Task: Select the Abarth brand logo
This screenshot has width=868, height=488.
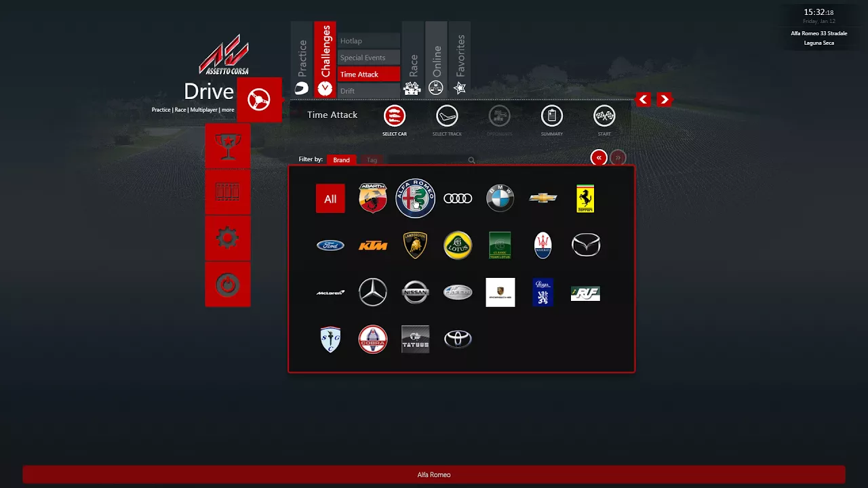Action: (x=373, y=198)
